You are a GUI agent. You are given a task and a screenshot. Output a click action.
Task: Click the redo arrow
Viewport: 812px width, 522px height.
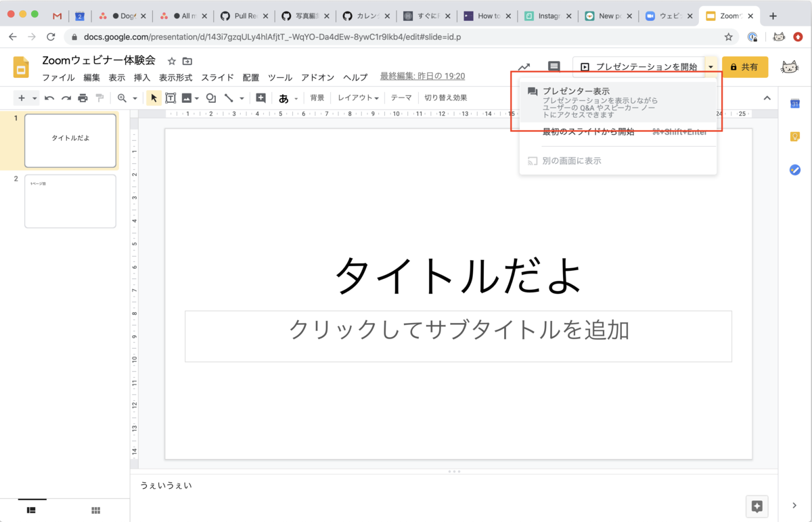(x=66, y=98)
